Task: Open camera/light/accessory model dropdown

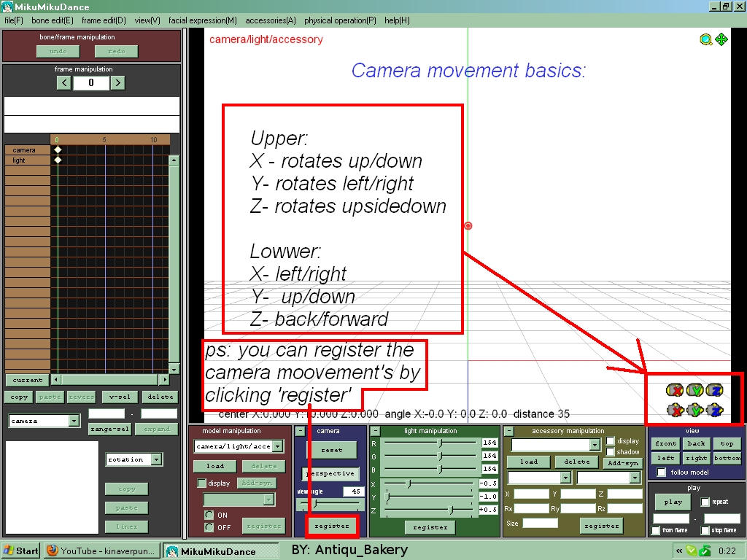Action: coord(277,446)
